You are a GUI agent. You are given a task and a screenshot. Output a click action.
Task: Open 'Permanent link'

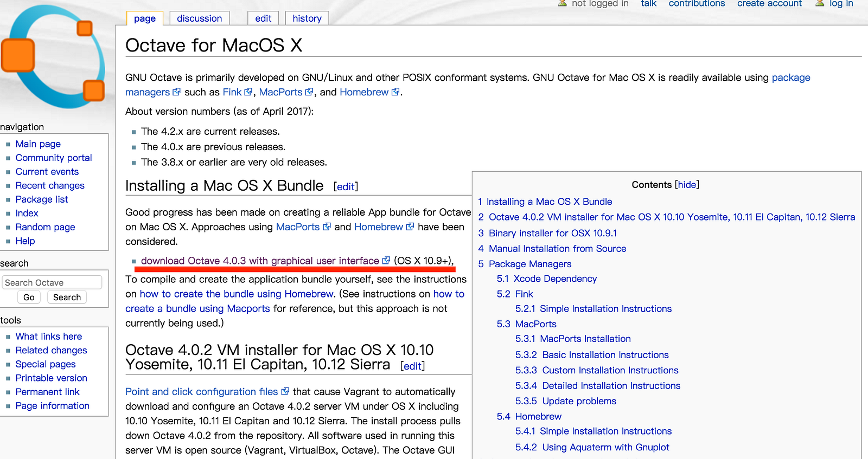47,392
